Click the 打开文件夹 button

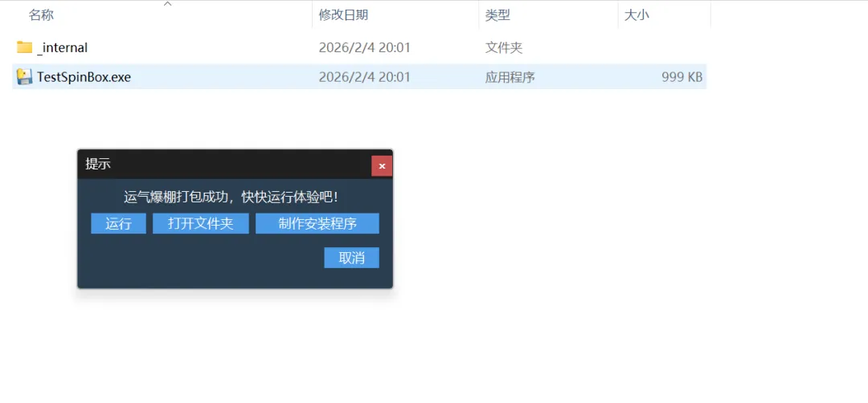(x=201, y=224)
